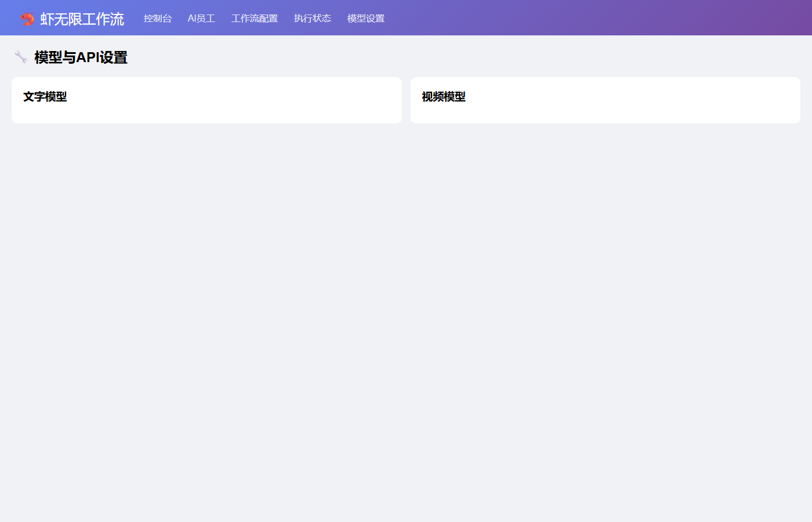Viewport: 812px width, 522px height.
Task: Open the 控制台 navigation item
Action: point(158,19)
